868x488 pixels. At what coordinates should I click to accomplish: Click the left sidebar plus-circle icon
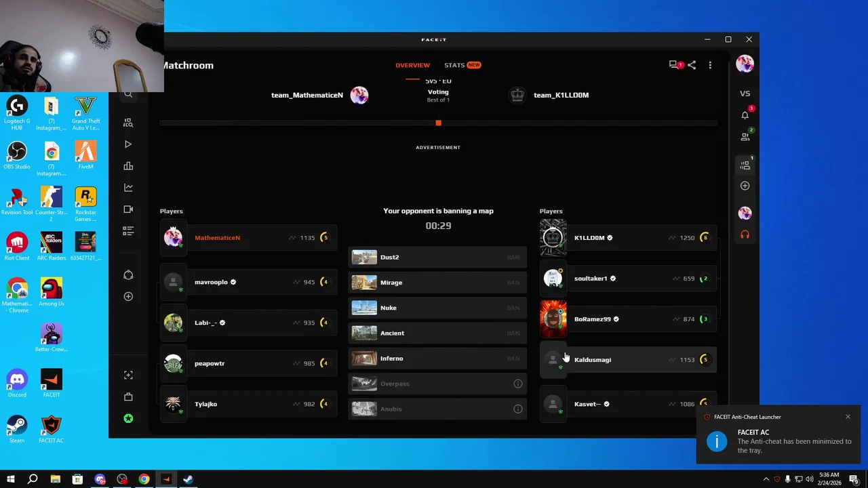[x=128, y=296]
